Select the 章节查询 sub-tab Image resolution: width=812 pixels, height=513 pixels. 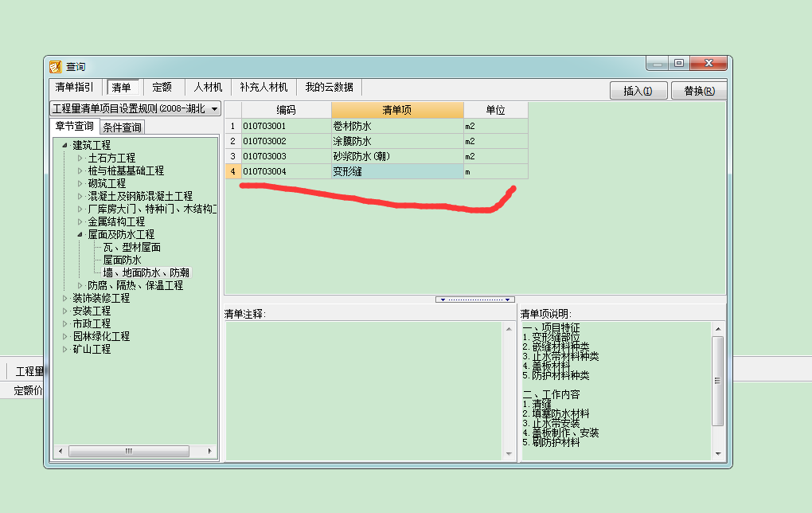pos(75,126)
